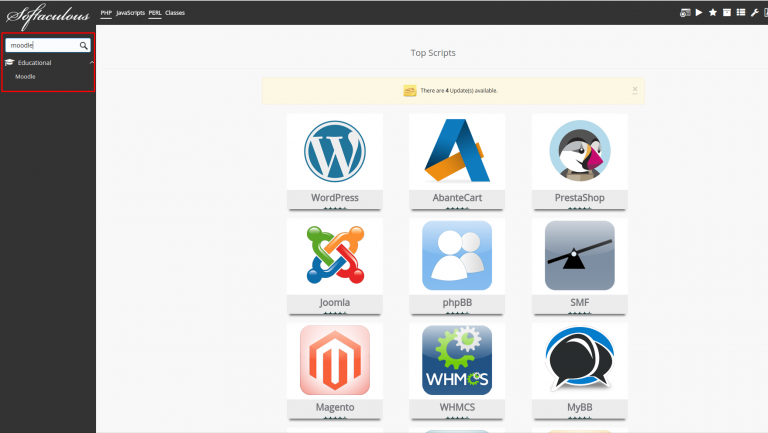Open the MyBB speech bubble logo
The width and height of the screenshot is (768, 433).
(x=579, y=360)
